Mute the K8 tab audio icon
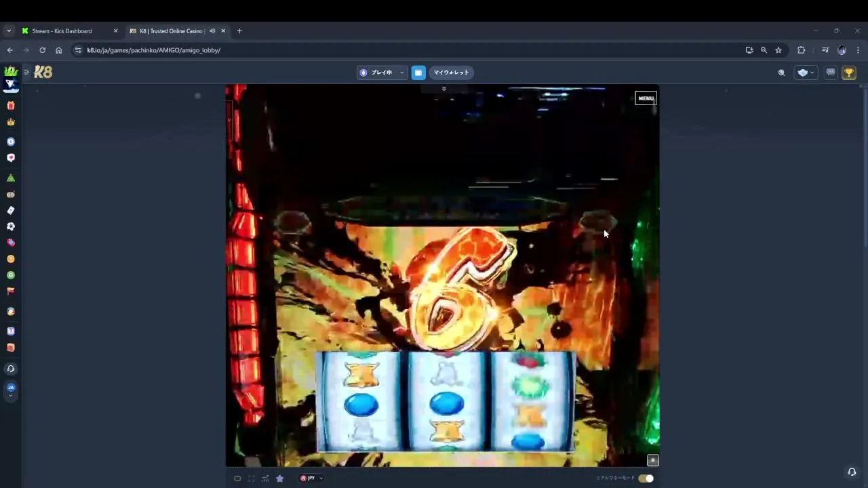This screenshot has height=488, width=868. coord(212,30)
